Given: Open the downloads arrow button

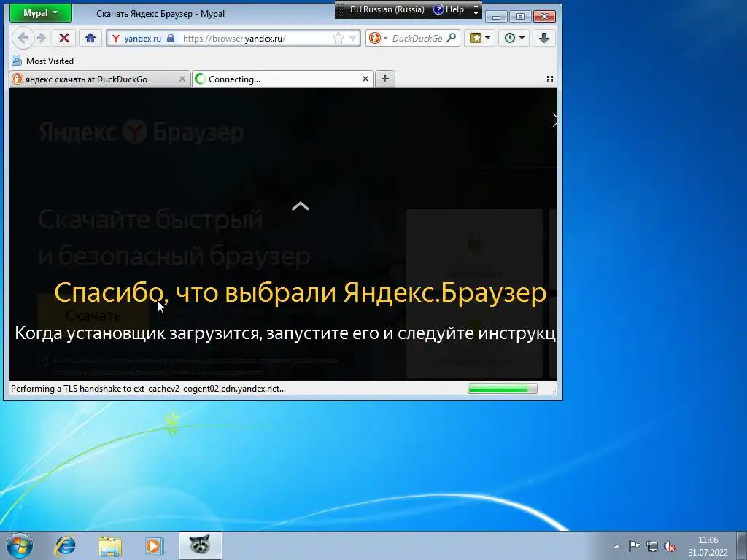Looking at the screenshot, I should [x=544, y=38].
